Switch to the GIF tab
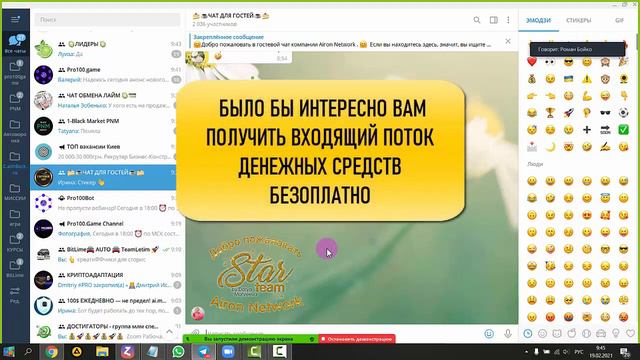This screenshot has width=640, height=360. [619, 20]
